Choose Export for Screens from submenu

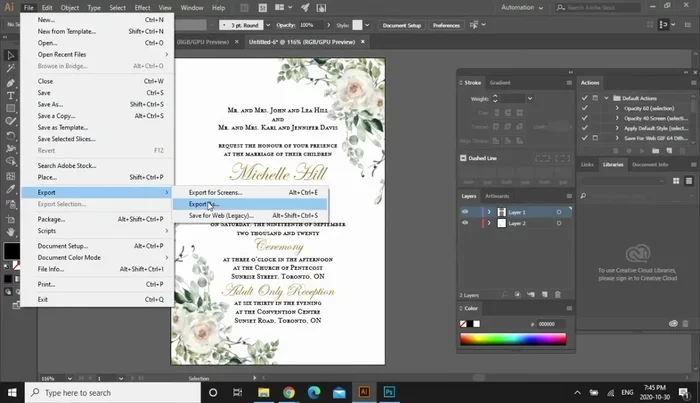250,192
